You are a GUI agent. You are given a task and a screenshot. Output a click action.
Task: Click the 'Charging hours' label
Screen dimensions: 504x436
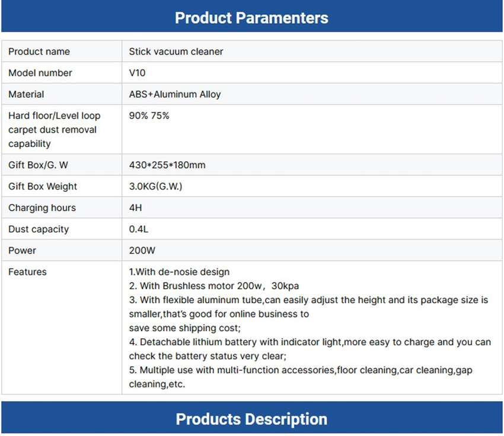point(42,208)
